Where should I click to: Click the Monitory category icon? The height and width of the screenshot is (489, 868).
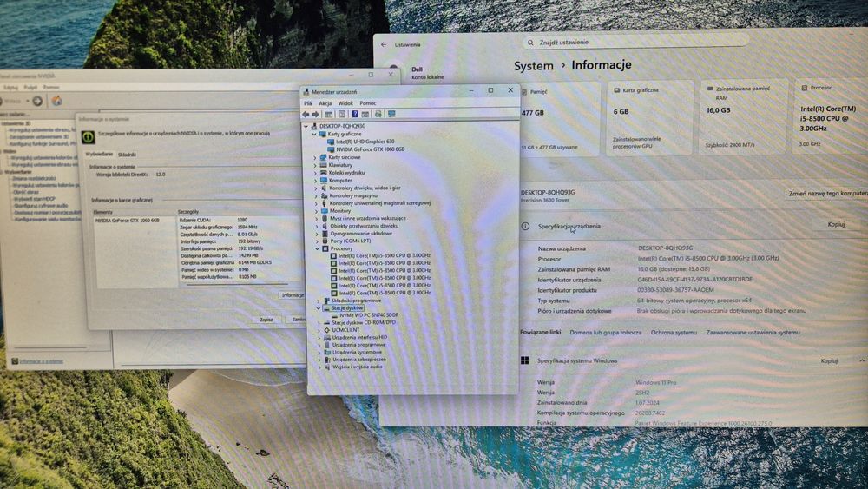point(325,211)
